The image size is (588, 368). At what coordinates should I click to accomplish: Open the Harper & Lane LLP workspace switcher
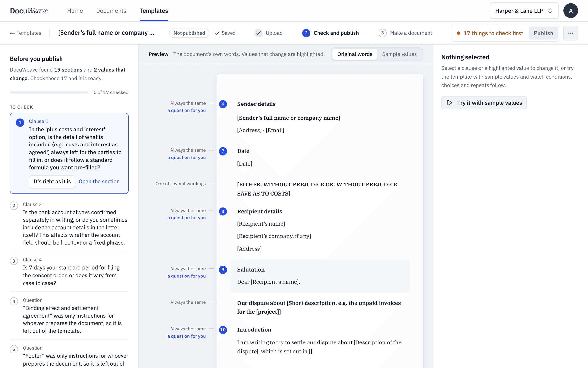pyautogui.click(x=524, y=11)
